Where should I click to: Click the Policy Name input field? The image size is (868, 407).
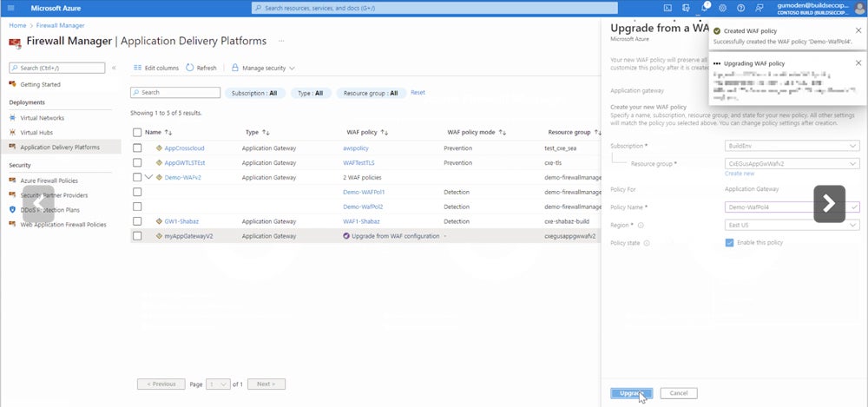[x=786, y=207]
